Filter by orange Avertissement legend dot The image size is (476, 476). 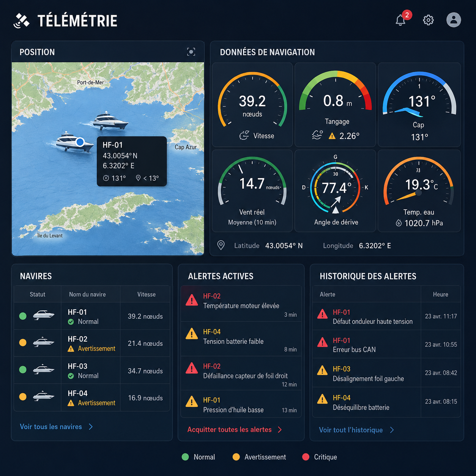(236, 457)
